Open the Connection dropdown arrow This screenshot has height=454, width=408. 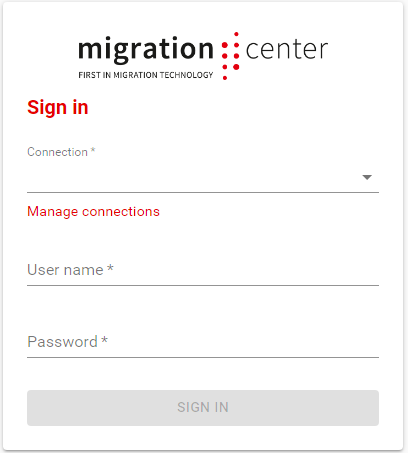click(x=367, y=177)
